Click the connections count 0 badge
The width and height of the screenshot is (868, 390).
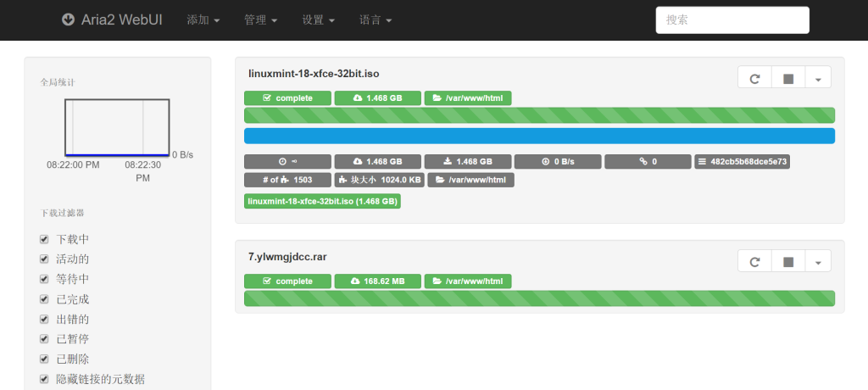[648, 162]
